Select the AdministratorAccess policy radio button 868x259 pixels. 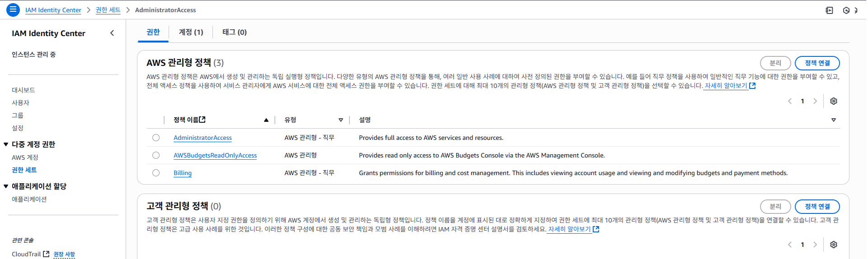pos(156,138)
